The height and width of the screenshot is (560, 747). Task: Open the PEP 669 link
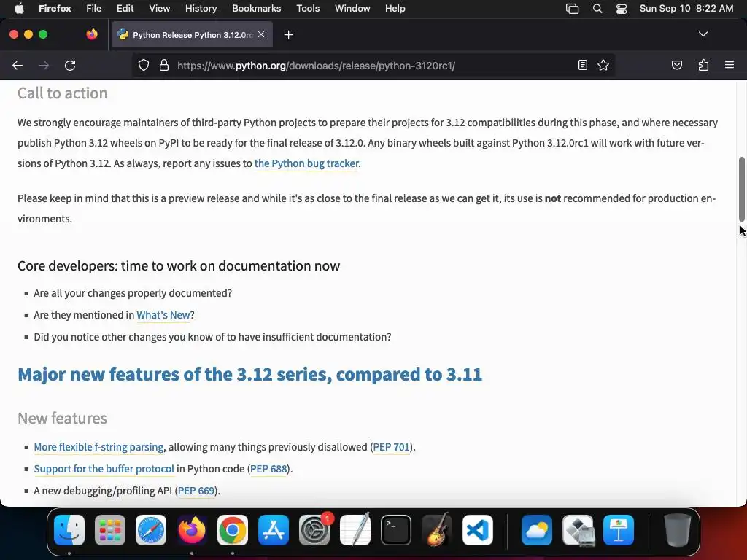[196, 491]
